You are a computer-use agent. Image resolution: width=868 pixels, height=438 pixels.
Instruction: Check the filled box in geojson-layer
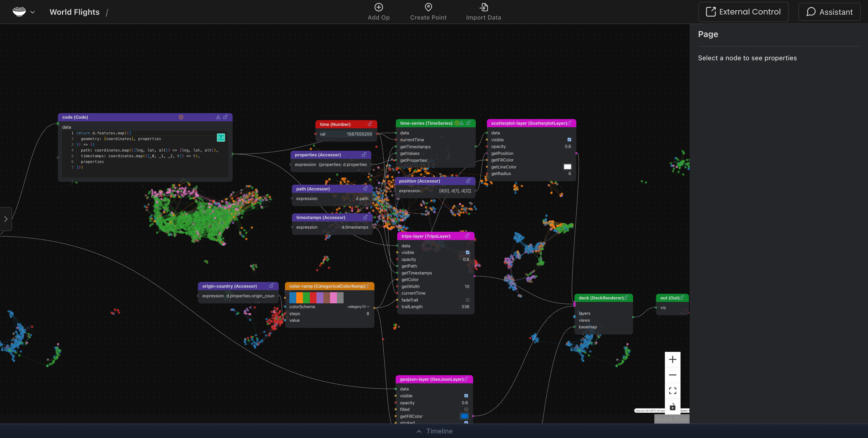tap(466, 409)
